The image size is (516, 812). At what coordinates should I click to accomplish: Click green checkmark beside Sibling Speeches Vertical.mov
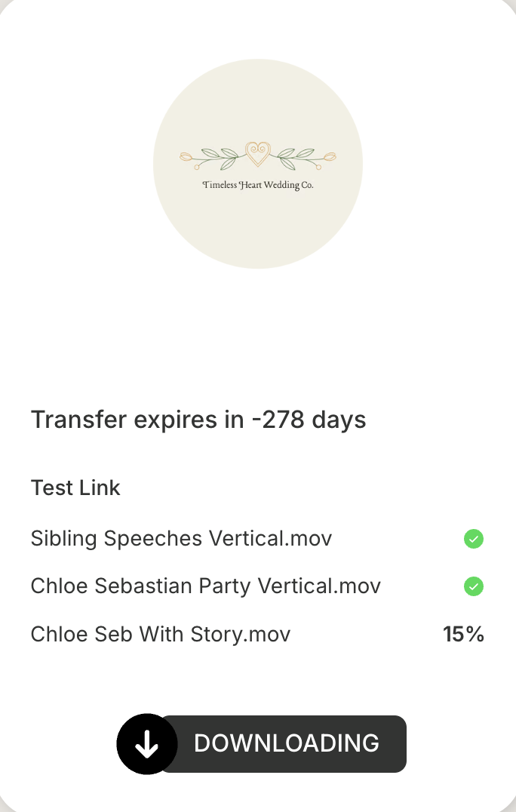[474, 539]
